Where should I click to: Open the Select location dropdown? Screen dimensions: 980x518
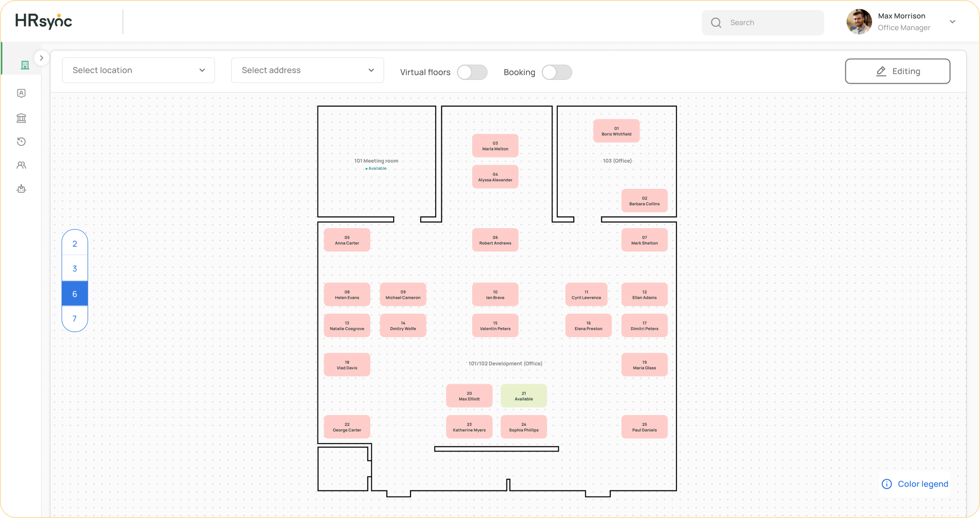click(138, 70)
